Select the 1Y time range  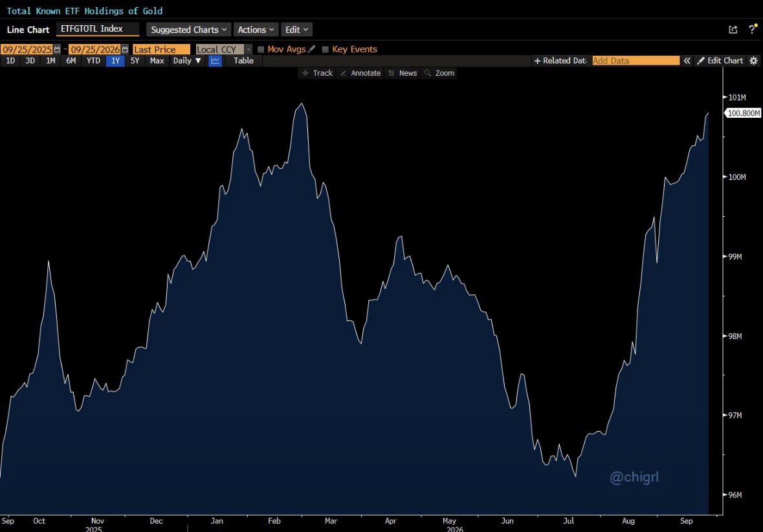(x=115, y=61)
